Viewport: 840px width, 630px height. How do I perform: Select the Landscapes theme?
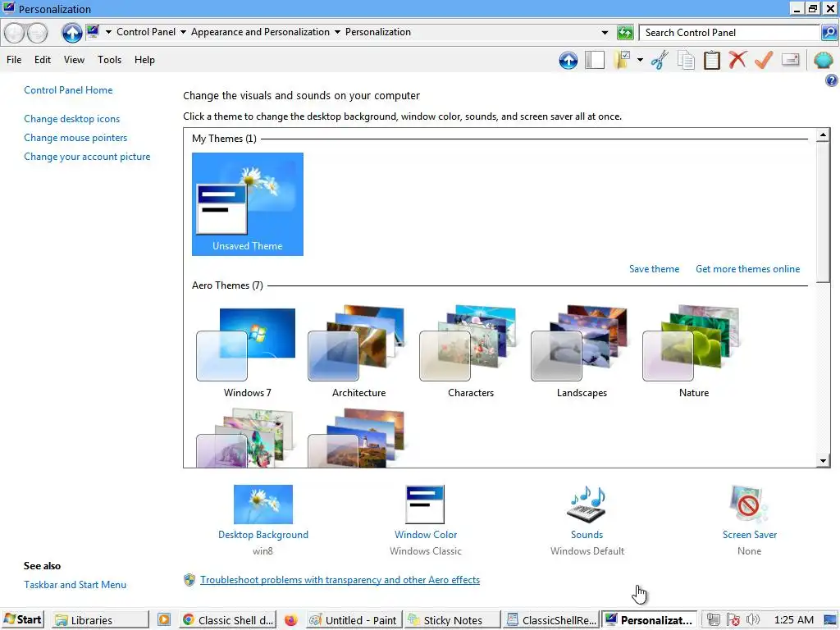(x=582, y=351)
